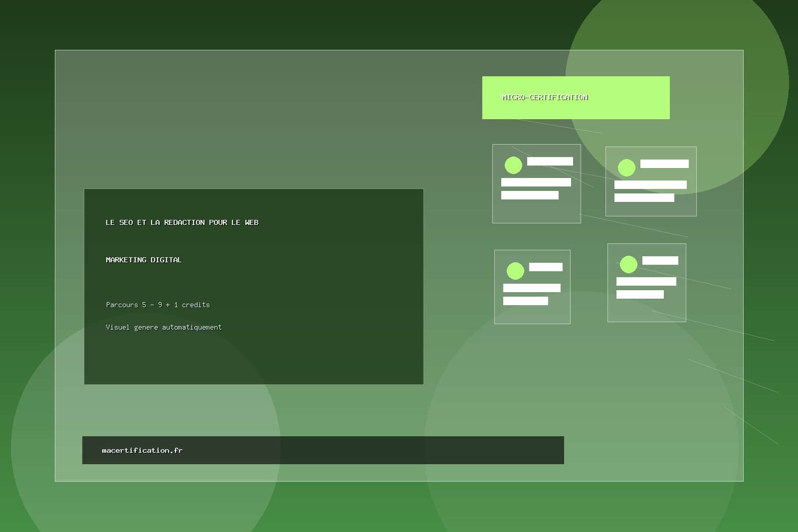This screenshot has width=798, height=532.
Task: Select the middle white bar in the upper-left card
Action: (x=536, y=182)
